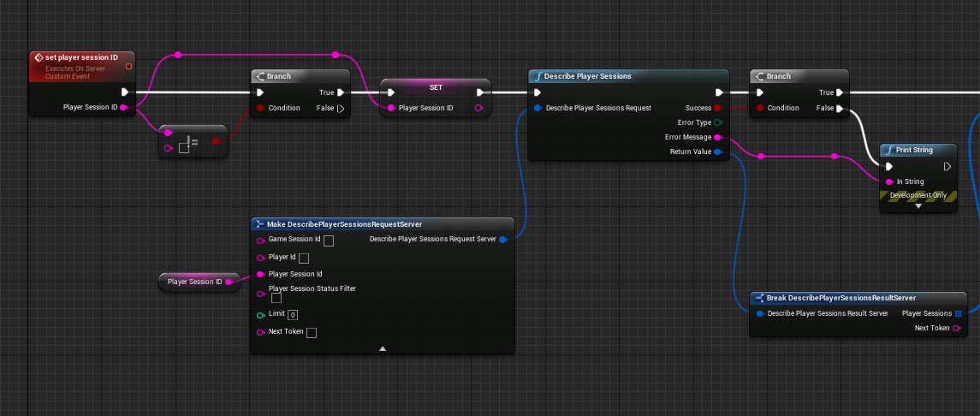Collapse the Make DescribePlayerSessionsRequestServer node pins
This screenshot has height=416, width=980.
(383, 348)
